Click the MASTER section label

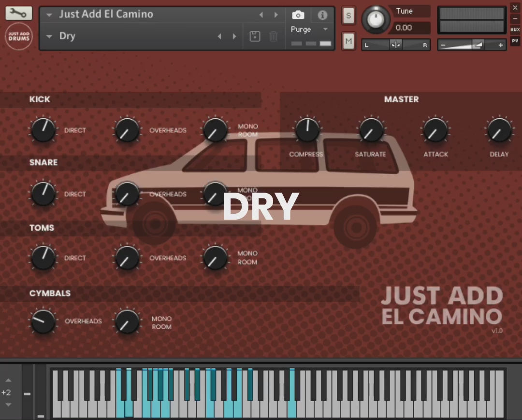point(402,99)
